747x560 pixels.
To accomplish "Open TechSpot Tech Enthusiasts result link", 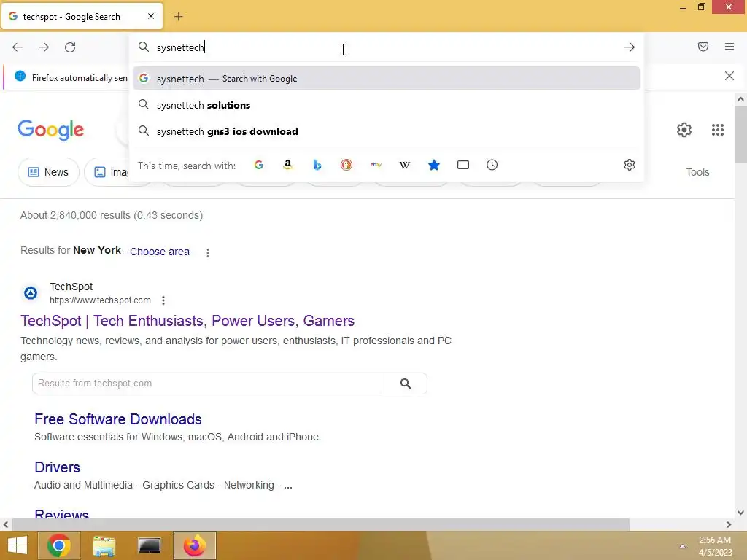I will pos(187,321).
